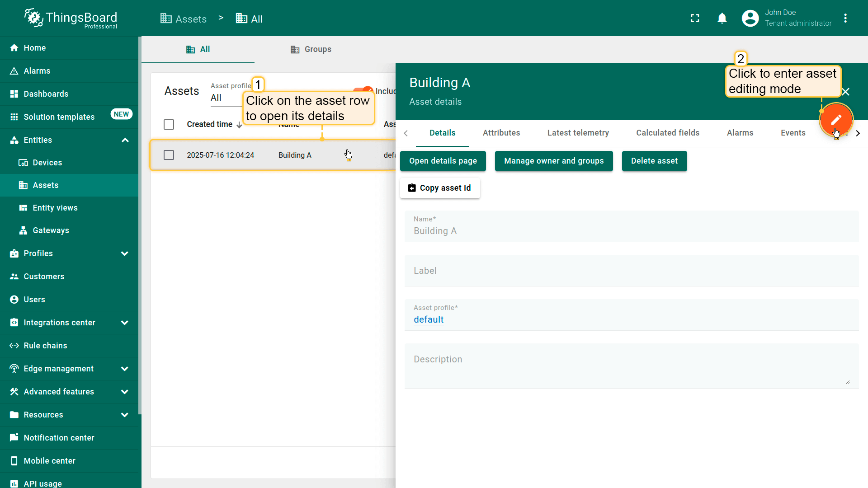Screen dimensions: 868x488
Task: Open notifications bell icon
Action: click(x=722, y=19)
